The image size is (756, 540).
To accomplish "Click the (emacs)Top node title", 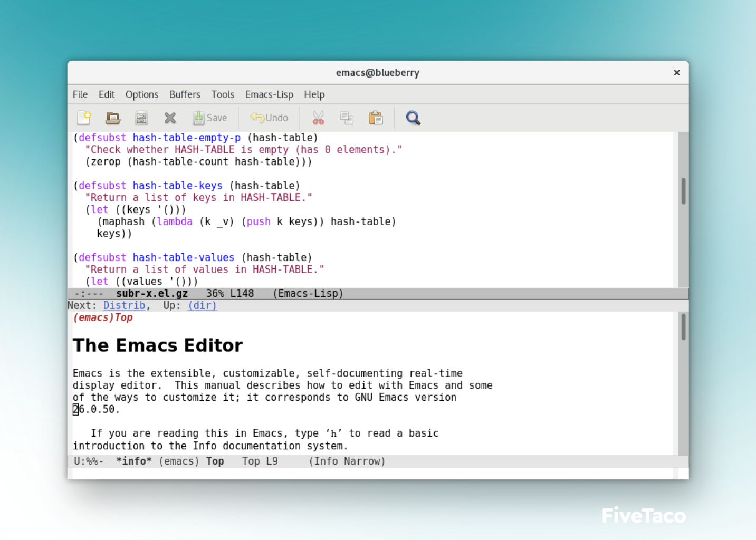I will [x=103, y=317].
